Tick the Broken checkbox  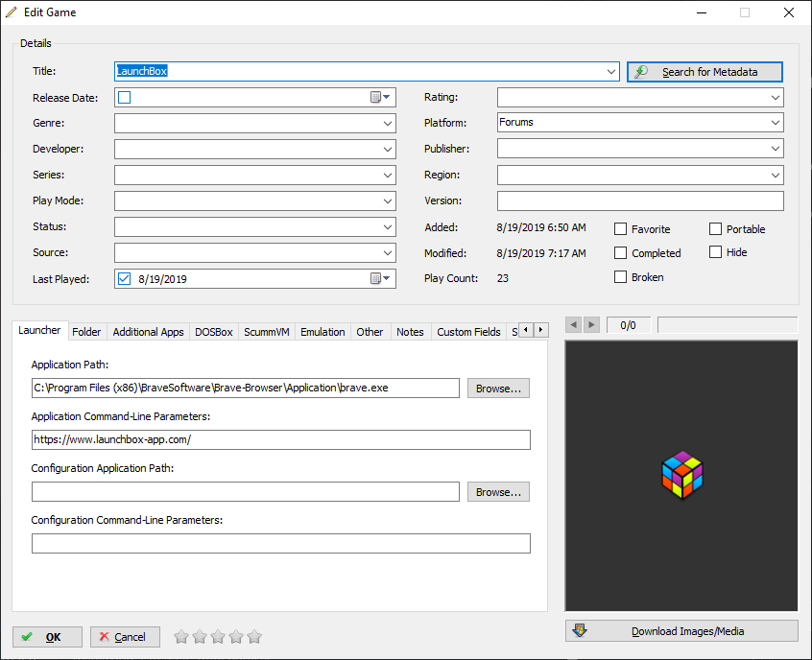tap(620, 277)
